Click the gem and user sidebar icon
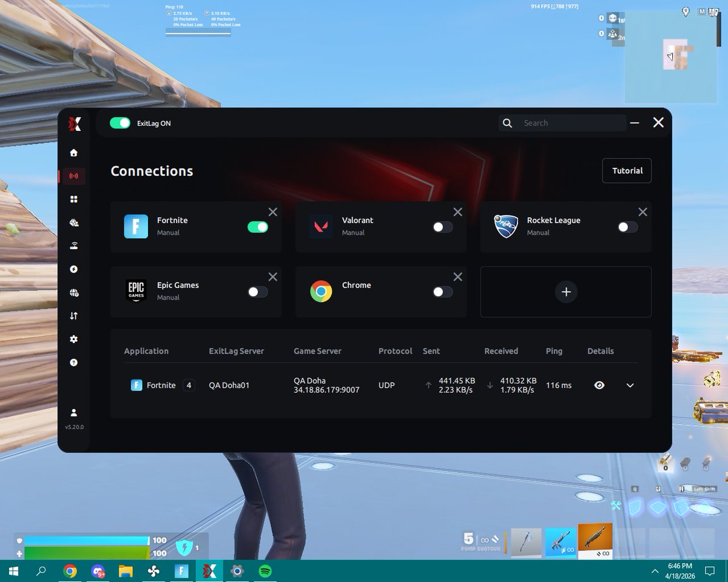The width and height of the screenshot is (728, 582). [x=74, y=222]
